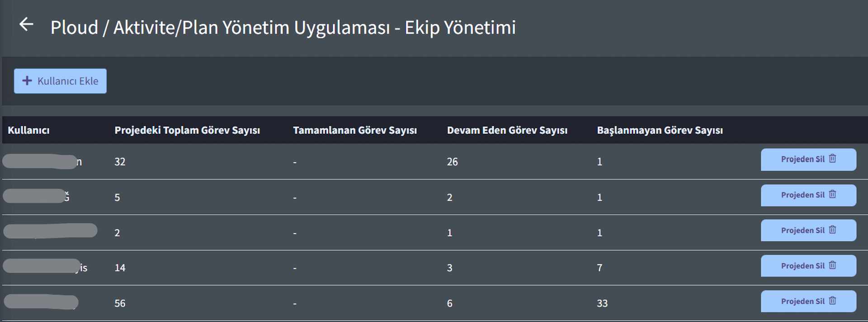Select the total task count 56 cell

tap(120, 303)
